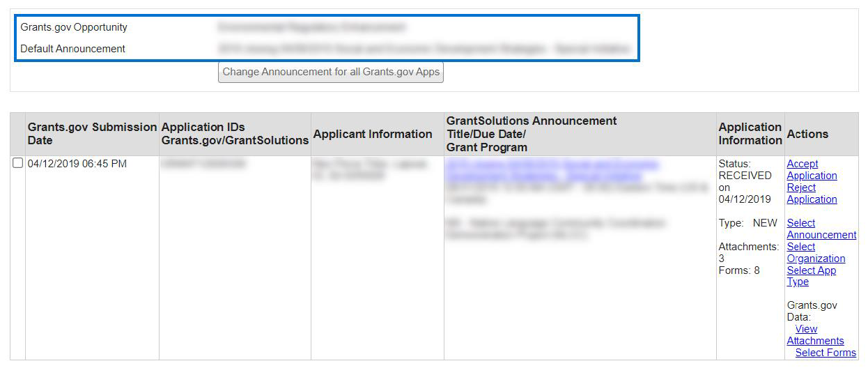The width and height of the screenshot is (868, 368).
Task: Select the 04/12/2019 06:45 PM submission date cell
Action: coord(77,164)
